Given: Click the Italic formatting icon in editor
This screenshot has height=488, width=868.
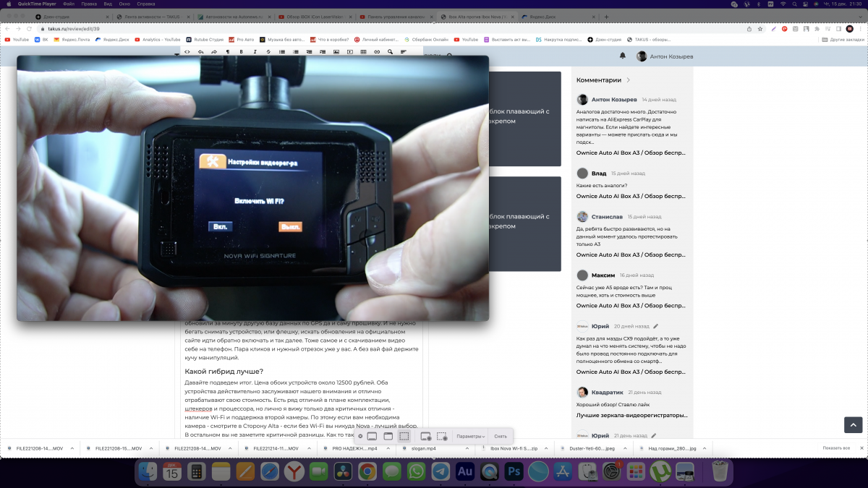Looking at the screenshot, I should coord(254,52).
